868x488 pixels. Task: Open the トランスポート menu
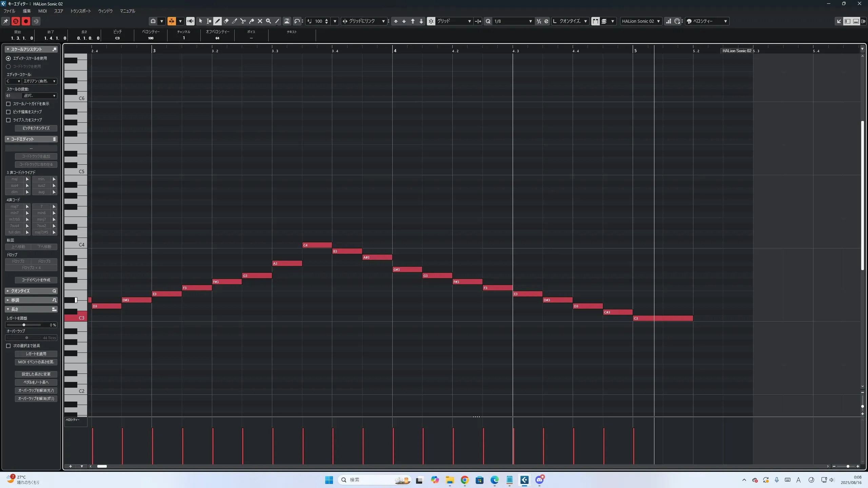point(80,11)
